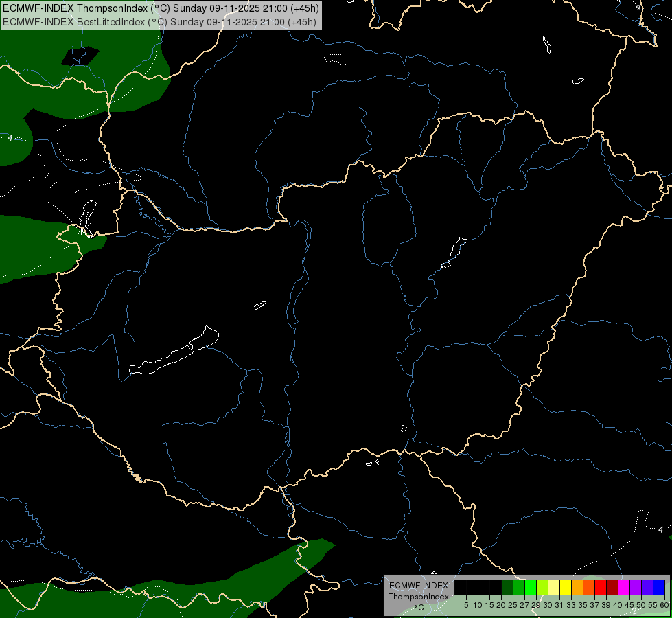This screenshot has height=618, width=672.
Task: Click the legend's ThompsonIndex label
Action: click(x=419, y=597)
